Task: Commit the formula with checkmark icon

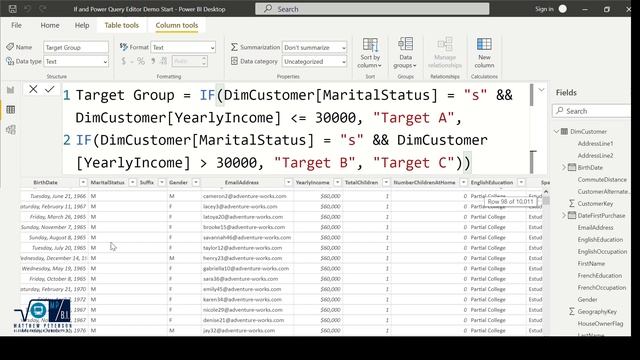Action: [x=50, y=89]
